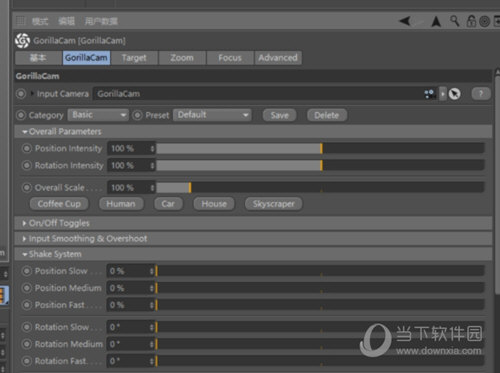
Task: Click the Position Intensity stepper arrows
Action: (152, 149)
